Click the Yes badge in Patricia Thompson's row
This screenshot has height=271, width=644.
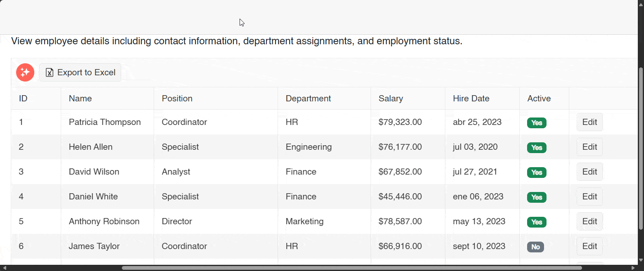(x=536, y=123)
